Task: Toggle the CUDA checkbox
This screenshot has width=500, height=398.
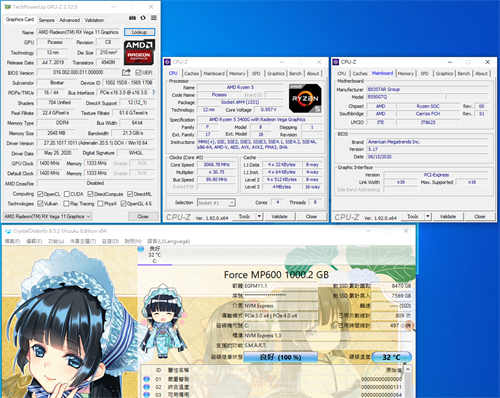Action: pos(67,194)
